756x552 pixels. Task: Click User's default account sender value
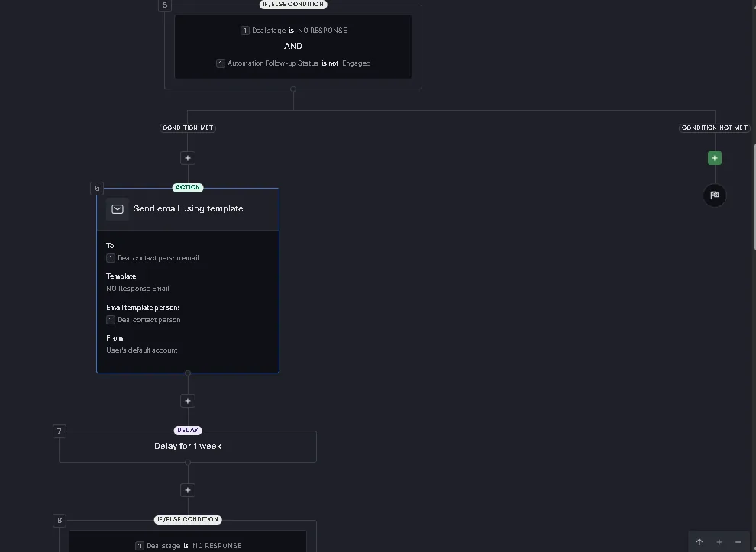click(x=142, y=350)
